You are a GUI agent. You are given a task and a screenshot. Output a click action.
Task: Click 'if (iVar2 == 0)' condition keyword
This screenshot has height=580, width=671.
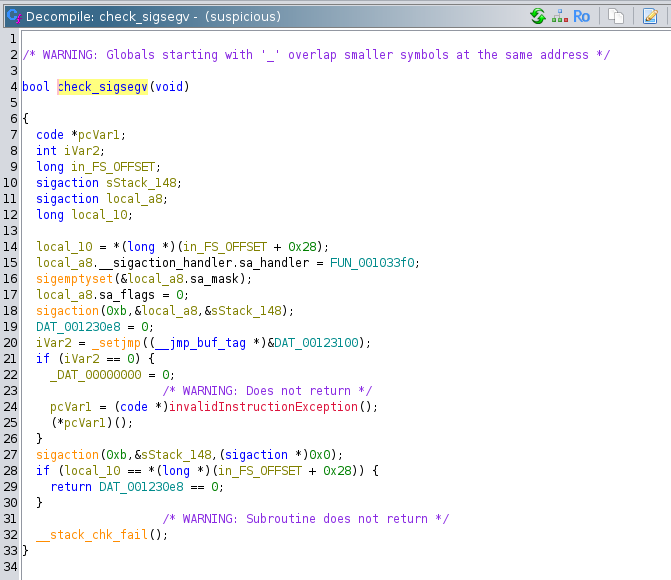43,359
